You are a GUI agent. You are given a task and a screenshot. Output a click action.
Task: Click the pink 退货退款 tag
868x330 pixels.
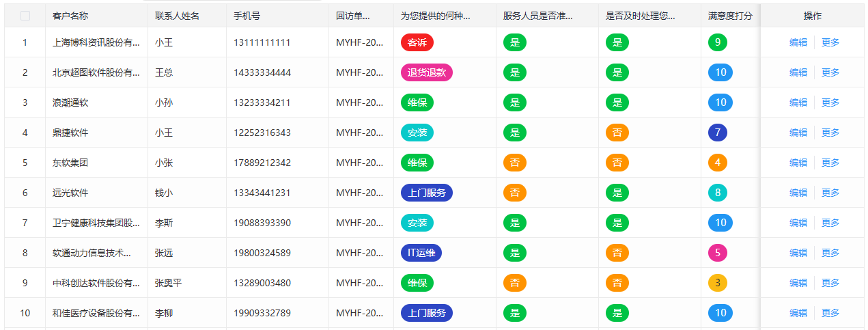point(426,72)
